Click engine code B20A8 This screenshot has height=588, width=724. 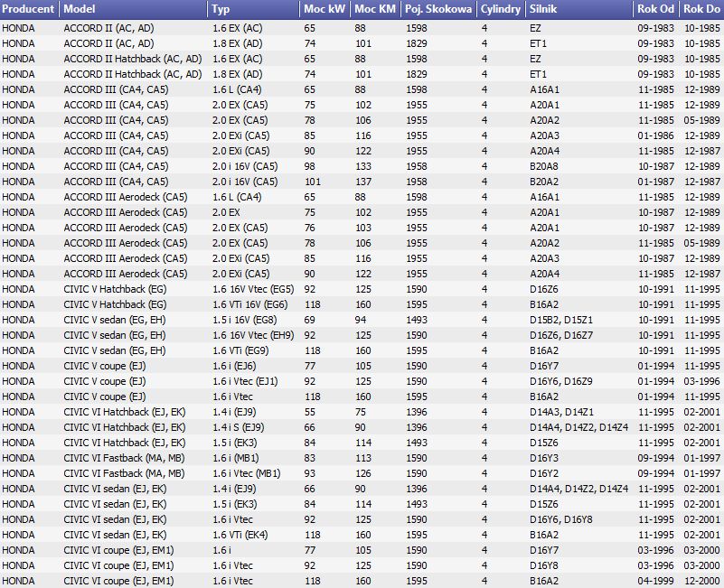click(x=544, y=166)
